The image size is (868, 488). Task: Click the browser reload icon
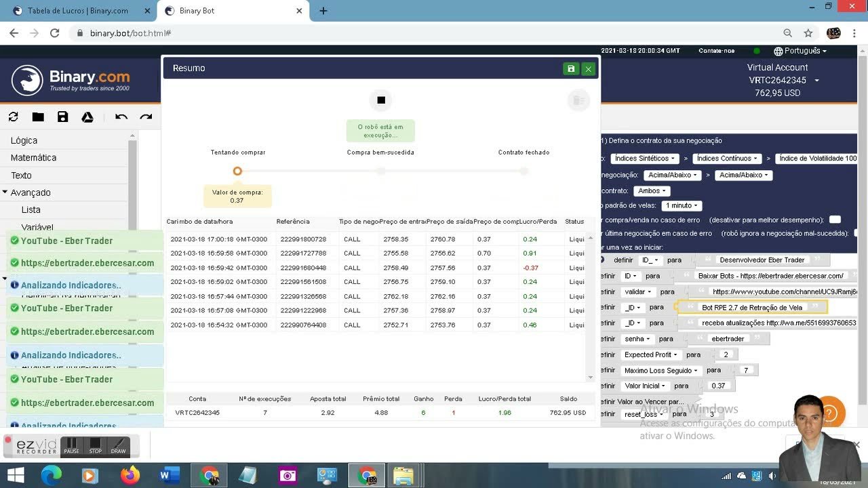click(x=55, y=33)
